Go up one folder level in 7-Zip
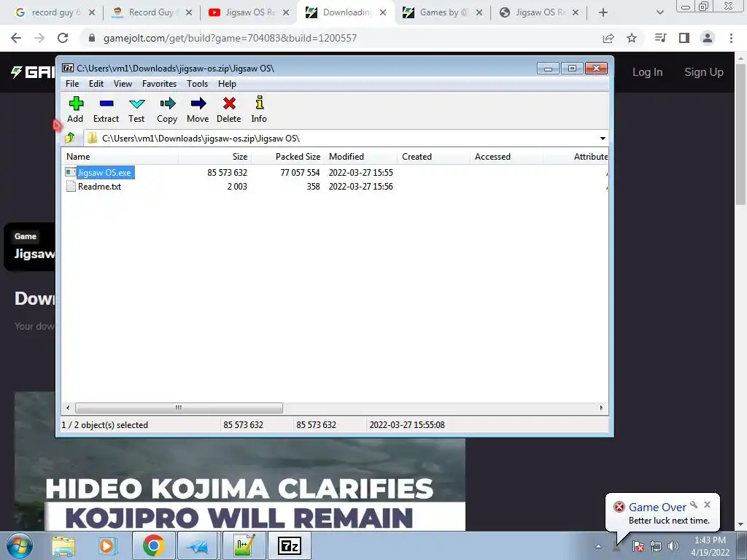This screenshot has width=747, height=560. click(x=70, y=138)
